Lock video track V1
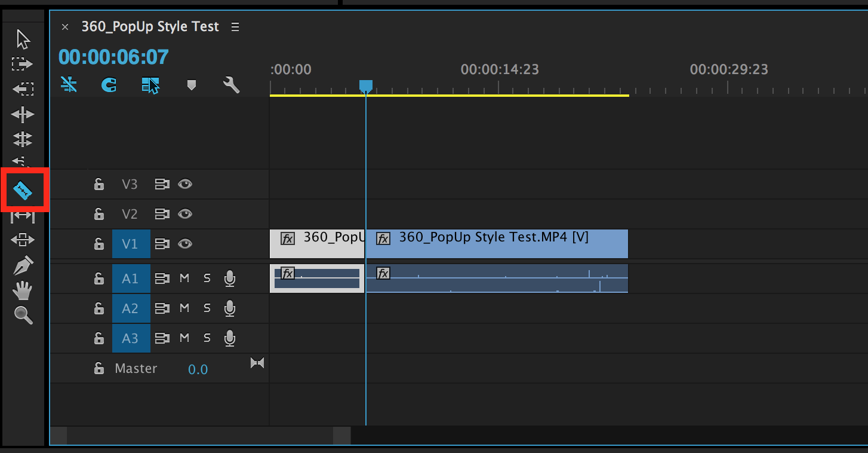This screenshot has height=453, width=868. point(99,244)
